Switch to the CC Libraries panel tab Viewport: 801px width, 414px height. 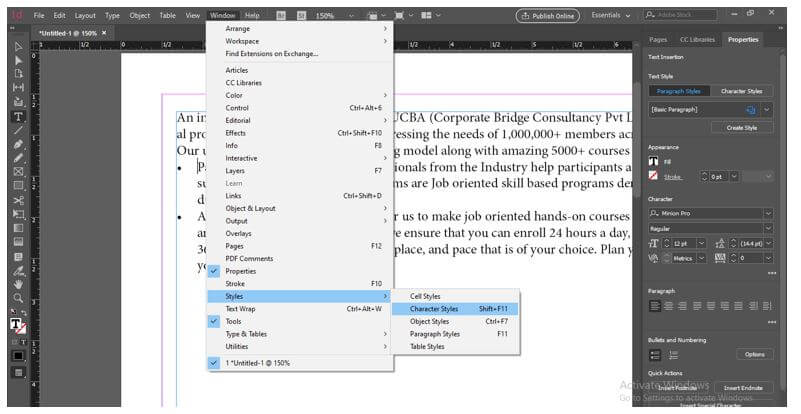click(697, 39)
